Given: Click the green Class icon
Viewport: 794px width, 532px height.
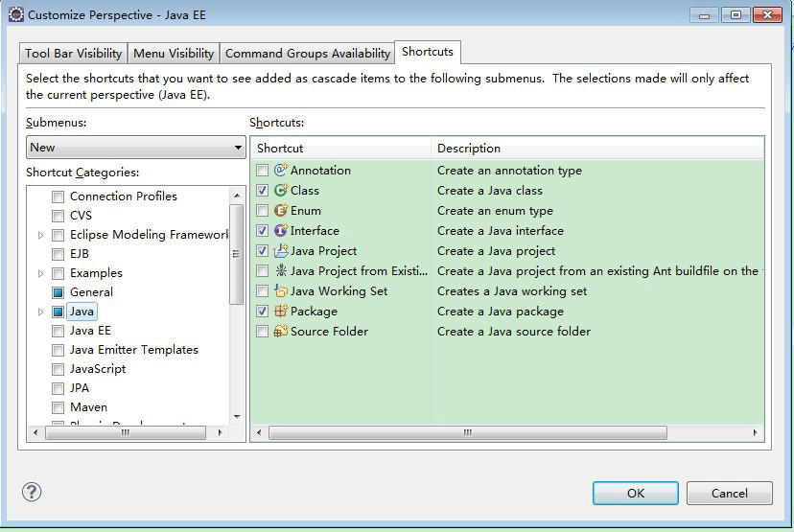Looking at the screenshot, I should [281, 191].
